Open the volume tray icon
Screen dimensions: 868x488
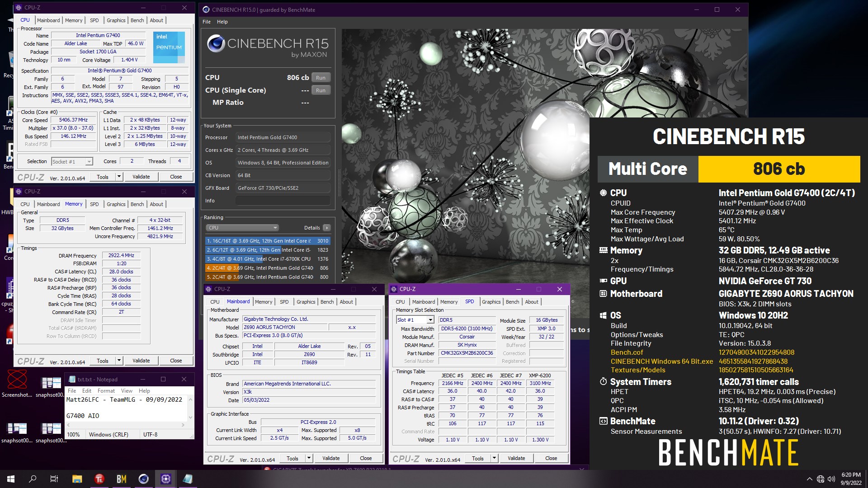[x=831, y=479]
